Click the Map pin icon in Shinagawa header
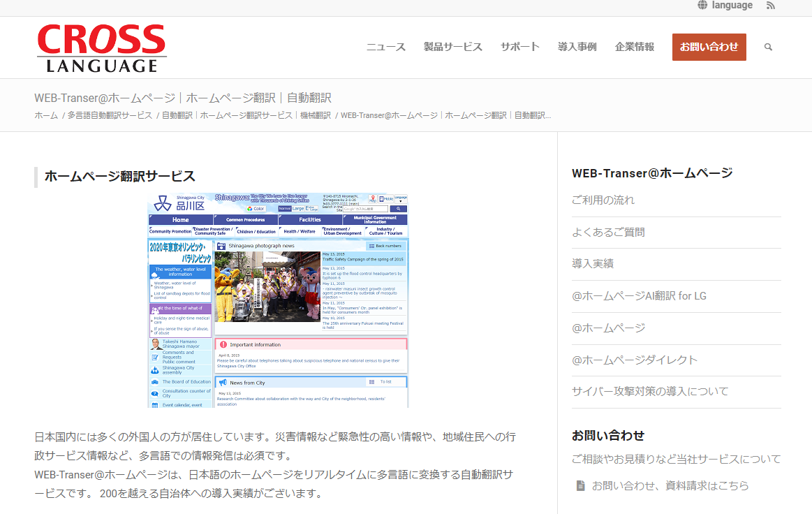Image resolution: width=812 pixels, height=514 pixels. pyautogui.click(x=373, y=198)
